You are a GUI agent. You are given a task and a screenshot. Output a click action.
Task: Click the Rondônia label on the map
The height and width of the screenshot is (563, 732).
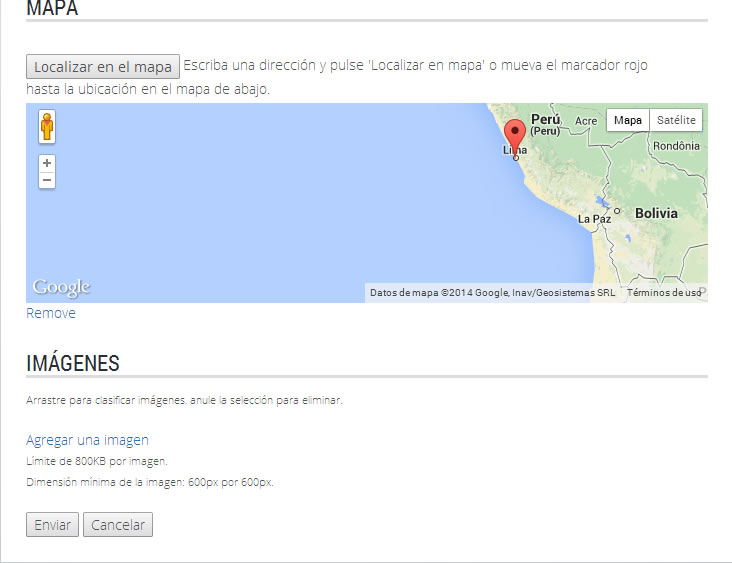676,146
